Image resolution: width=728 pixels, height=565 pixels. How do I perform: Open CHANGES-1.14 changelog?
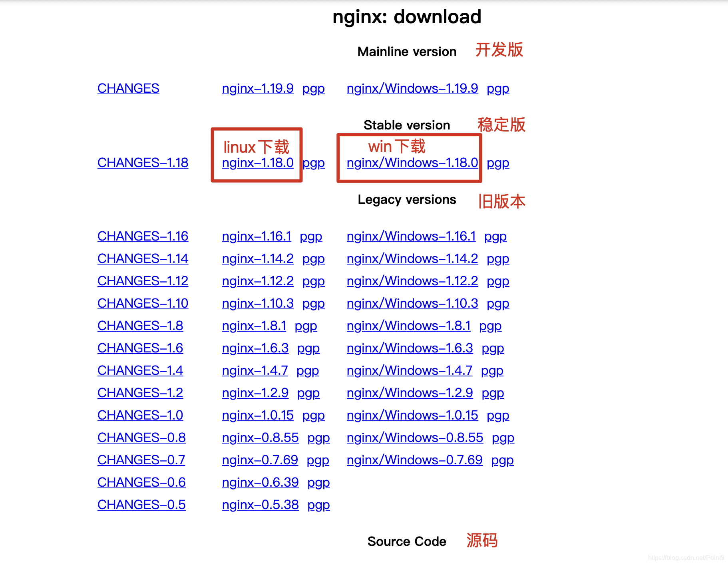[143, 259]
